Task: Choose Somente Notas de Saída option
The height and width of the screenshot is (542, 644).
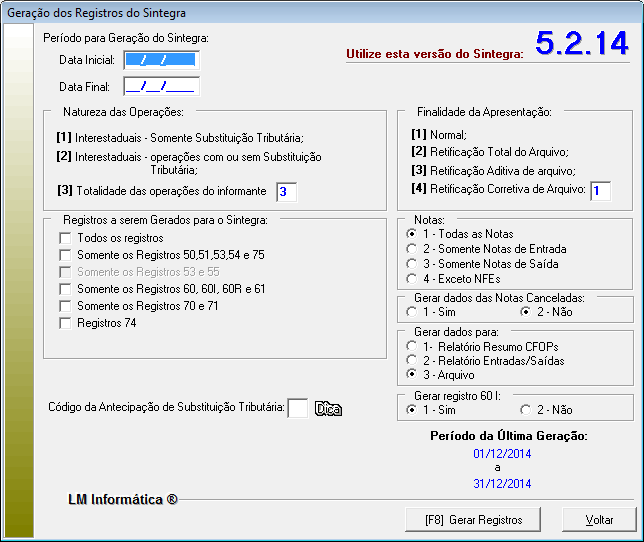Action: (x=412, y=264)
